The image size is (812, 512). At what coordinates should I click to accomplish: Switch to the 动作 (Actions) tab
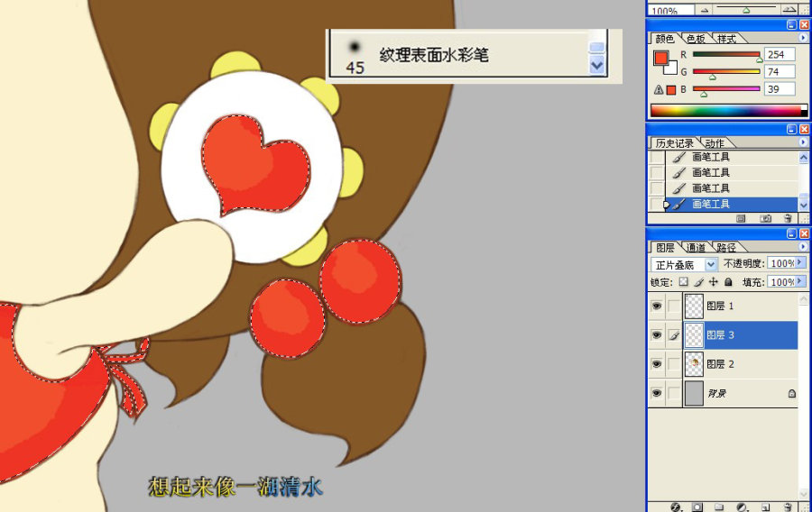(715, 143)
